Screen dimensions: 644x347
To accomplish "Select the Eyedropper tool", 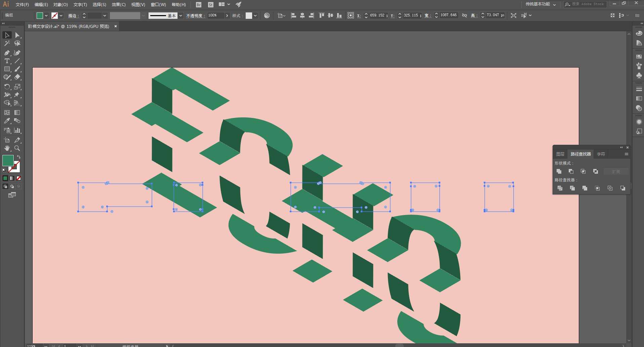I will click(7, 121).
